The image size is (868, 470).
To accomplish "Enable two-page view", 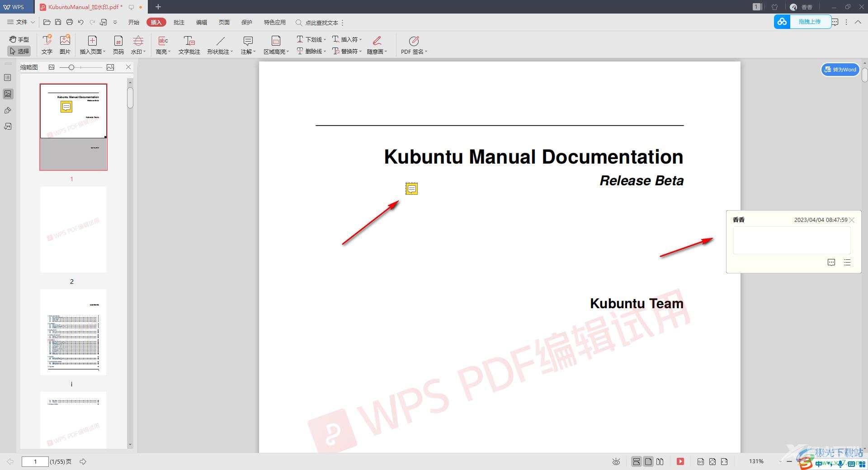I will 660,461.
